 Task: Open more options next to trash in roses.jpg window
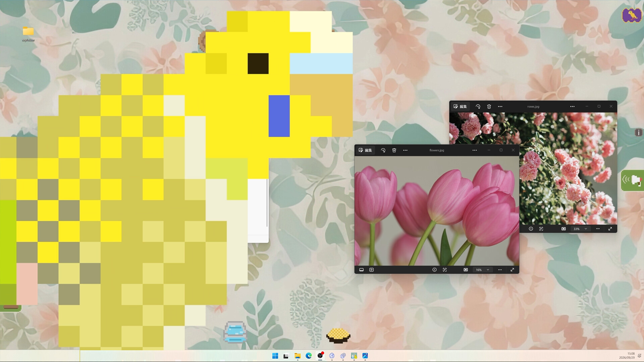click(500, 107)
